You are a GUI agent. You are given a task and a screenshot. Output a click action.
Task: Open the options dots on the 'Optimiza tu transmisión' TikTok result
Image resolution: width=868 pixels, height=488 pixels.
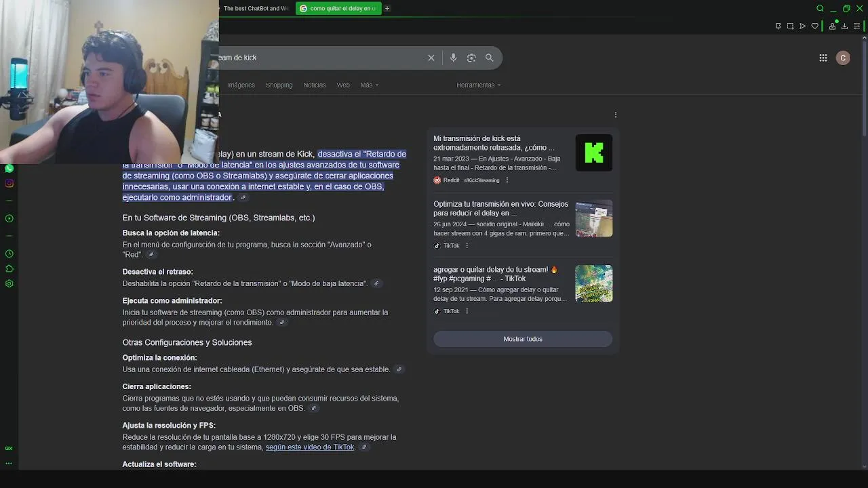(467, 245)
